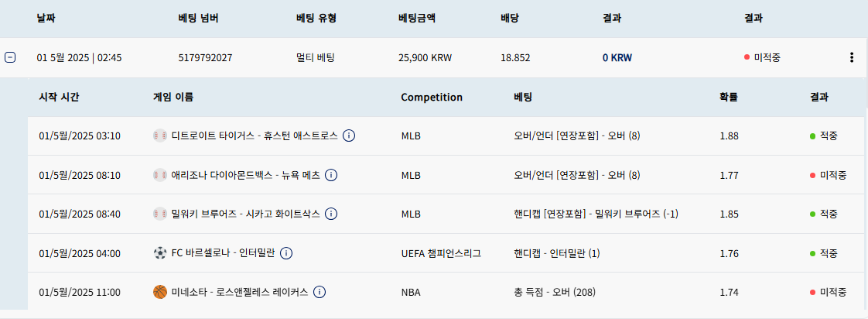Show info for 밀워키 브루어즈 - 시카고 화이트삭스 game
Image resolution: width=868 pixels, height=319 pixels.
tap(331, 214)
